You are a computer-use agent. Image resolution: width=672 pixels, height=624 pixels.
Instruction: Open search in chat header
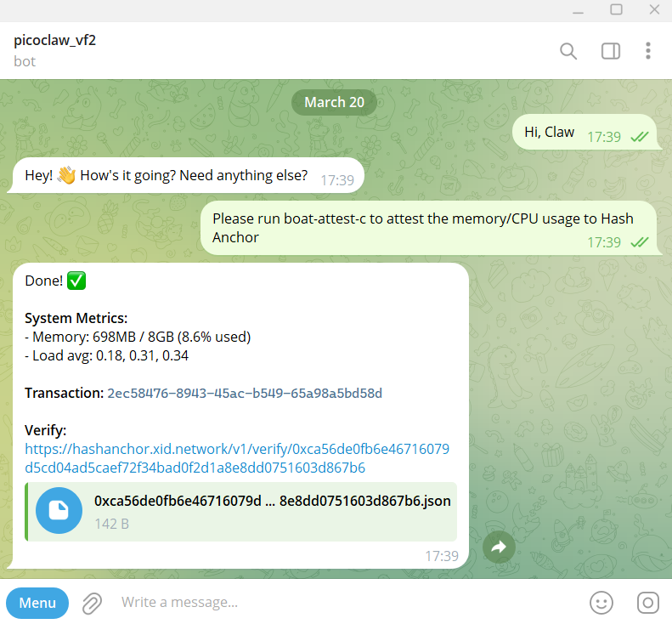click(x=568, y=51)
